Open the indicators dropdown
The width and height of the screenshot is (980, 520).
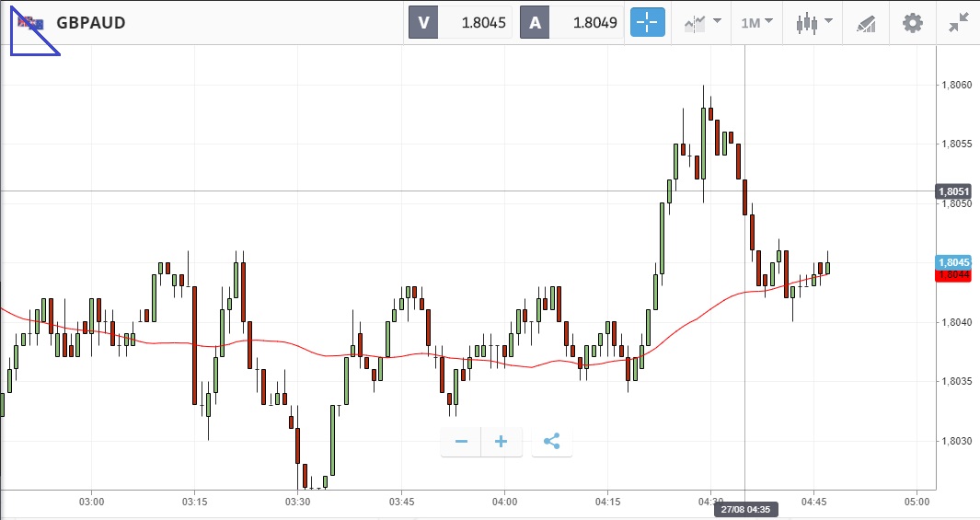(702, 23)
